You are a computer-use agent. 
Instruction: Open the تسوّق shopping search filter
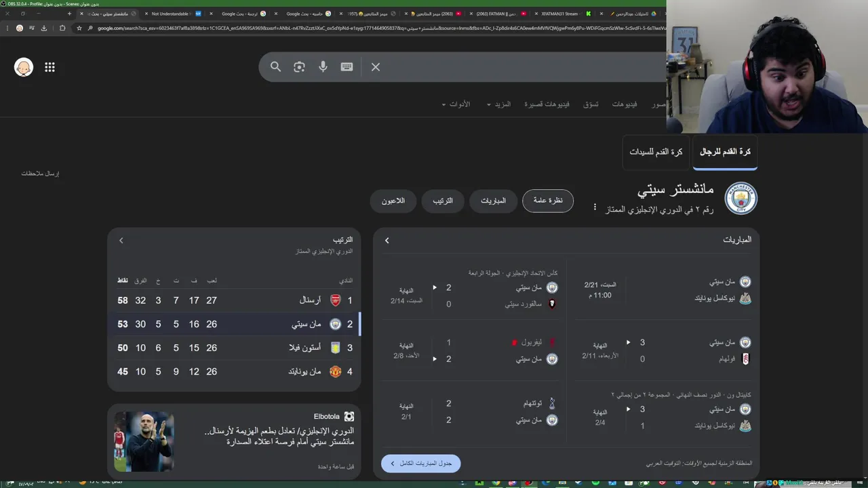pyautogui.click(x=591, y=104)
